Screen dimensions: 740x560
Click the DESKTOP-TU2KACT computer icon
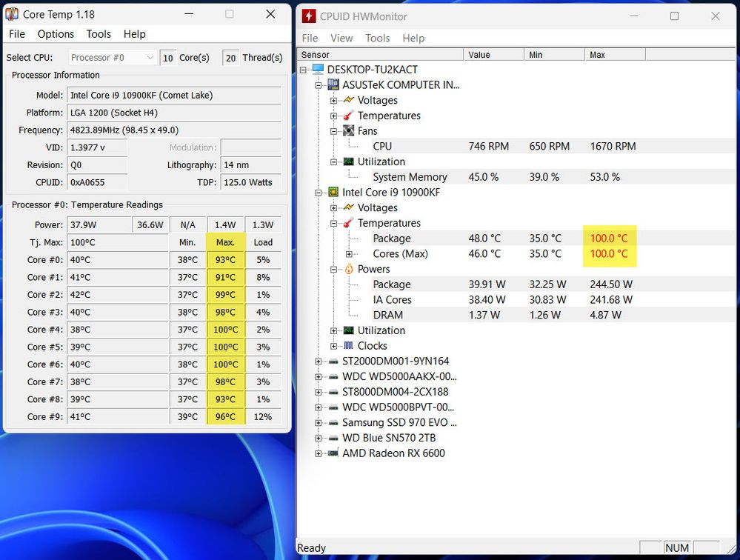point(319,70)
